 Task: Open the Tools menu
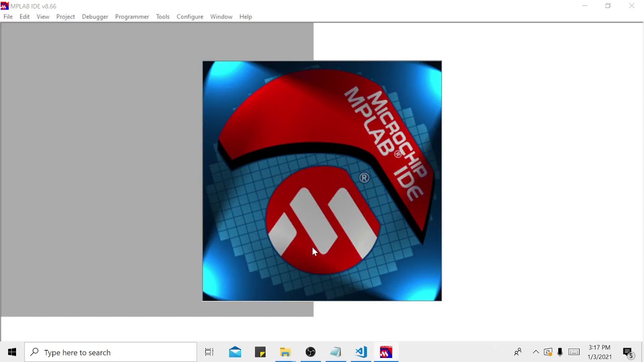[x=163, y=17]
